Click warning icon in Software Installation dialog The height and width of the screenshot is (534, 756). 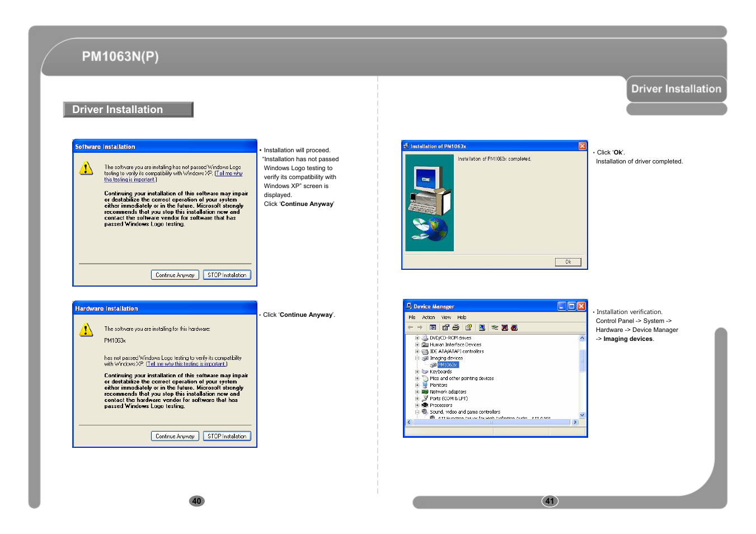pos(86,168)
